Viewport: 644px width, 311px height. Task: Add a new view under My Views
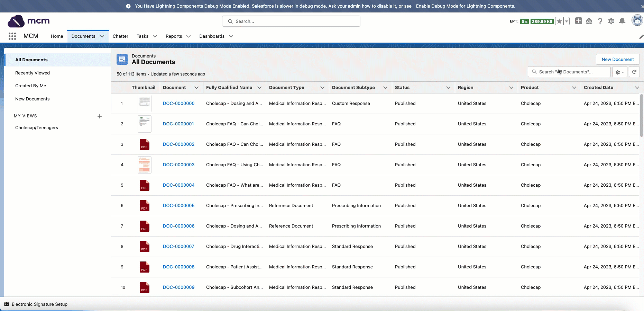[x=100, y=116]
